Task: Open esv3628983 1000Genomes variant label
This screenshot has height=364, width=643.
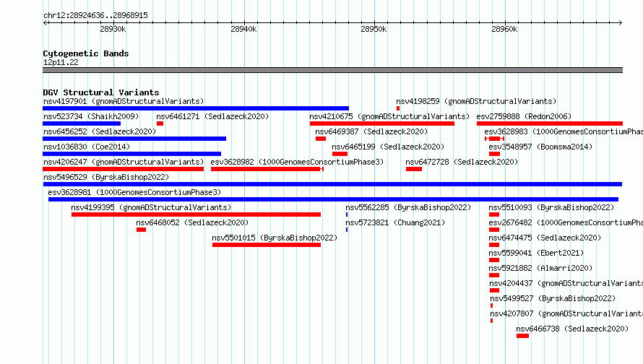Action: click(x=564, y=131)
